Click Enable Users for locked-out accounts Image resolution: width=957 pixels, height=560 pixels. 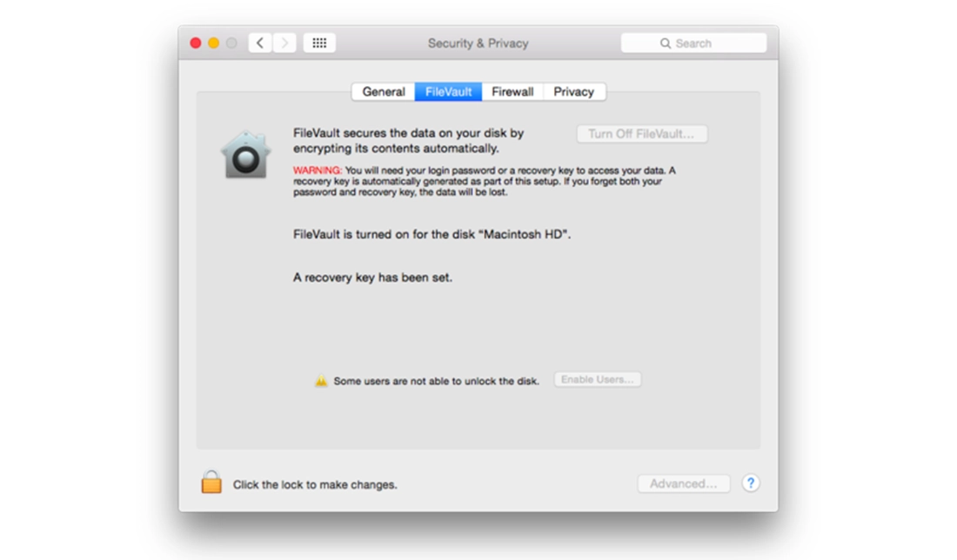pos(598,379)
